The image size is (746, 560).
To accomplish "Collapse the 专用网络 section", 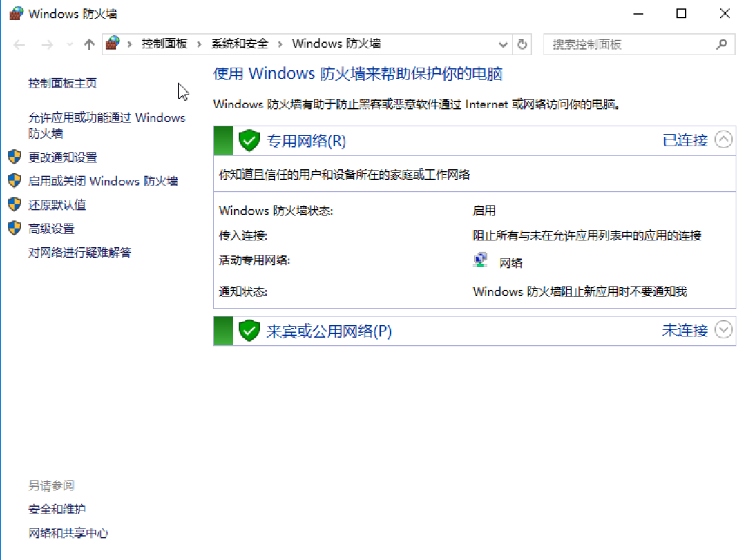I will pyautogui.click(x=723, y=139).
